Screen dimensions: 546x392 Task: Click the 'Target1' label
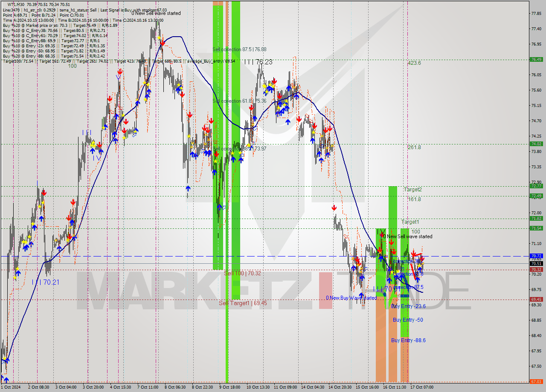[x=410, y=222]
